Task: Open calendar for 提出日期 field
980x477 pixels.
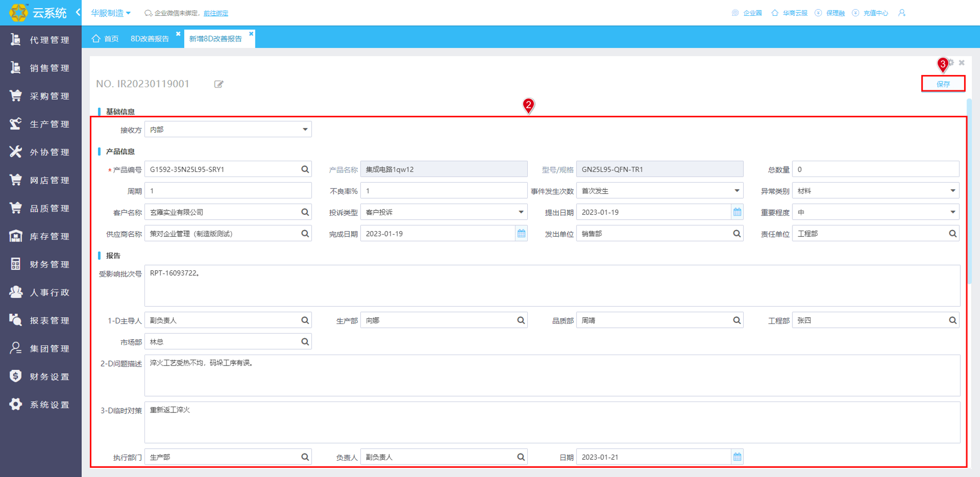Action: pos(737,212)
